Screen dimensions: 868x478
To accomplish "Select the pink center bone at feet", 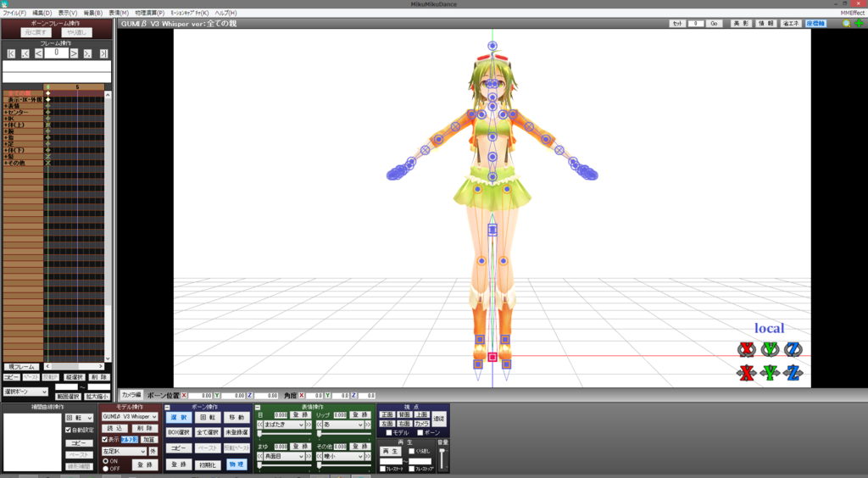I will click(x=492, y=358).
